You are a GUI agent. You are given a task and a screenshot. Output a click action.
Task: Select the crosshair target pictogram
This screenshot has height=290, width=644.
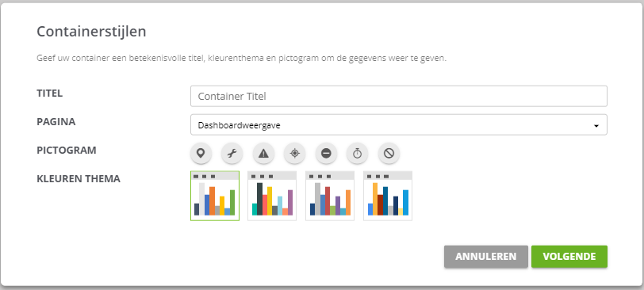click(x=294, y=154)
